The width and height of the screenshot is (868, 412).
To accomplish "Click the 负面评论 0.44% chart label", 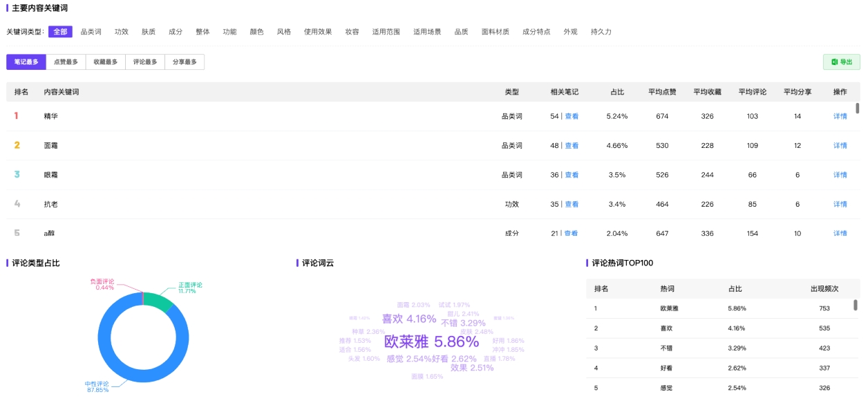I will click(x=102, y=284).
